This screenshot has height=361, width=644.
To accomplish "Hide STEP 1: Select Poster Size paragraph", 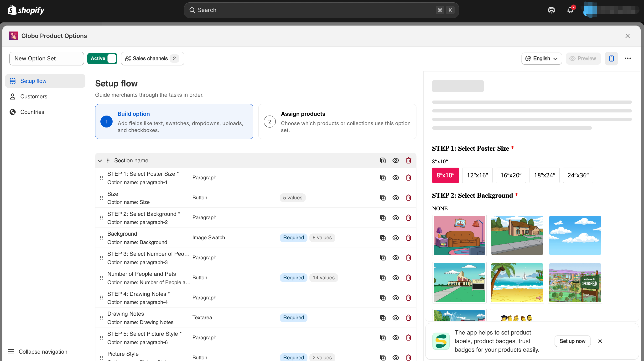I will [395, 178].
